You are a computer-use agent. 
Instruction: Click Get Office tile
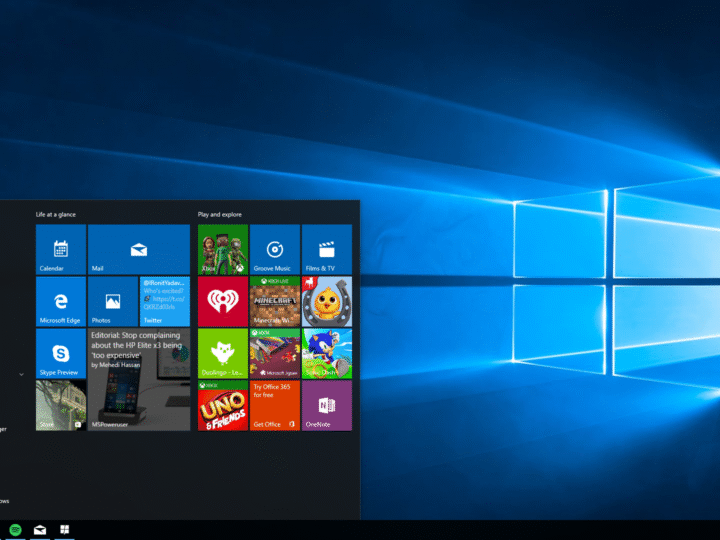[x=275, y=405]
